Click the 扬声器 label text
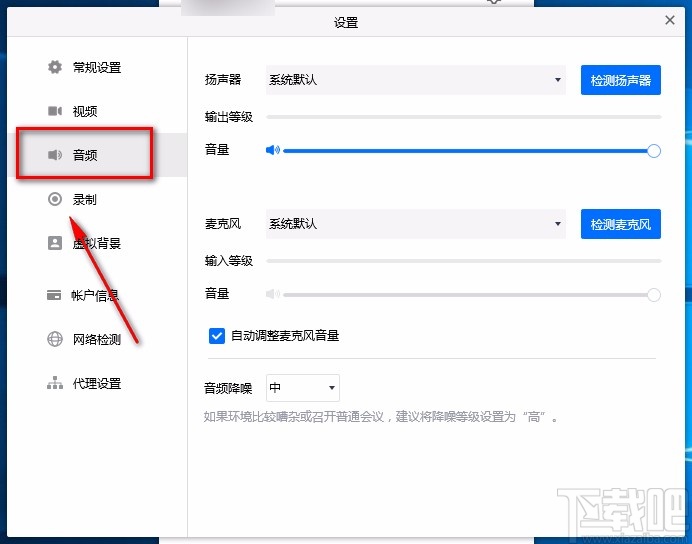This screenshot has width=692, height=544. point(223,79)
